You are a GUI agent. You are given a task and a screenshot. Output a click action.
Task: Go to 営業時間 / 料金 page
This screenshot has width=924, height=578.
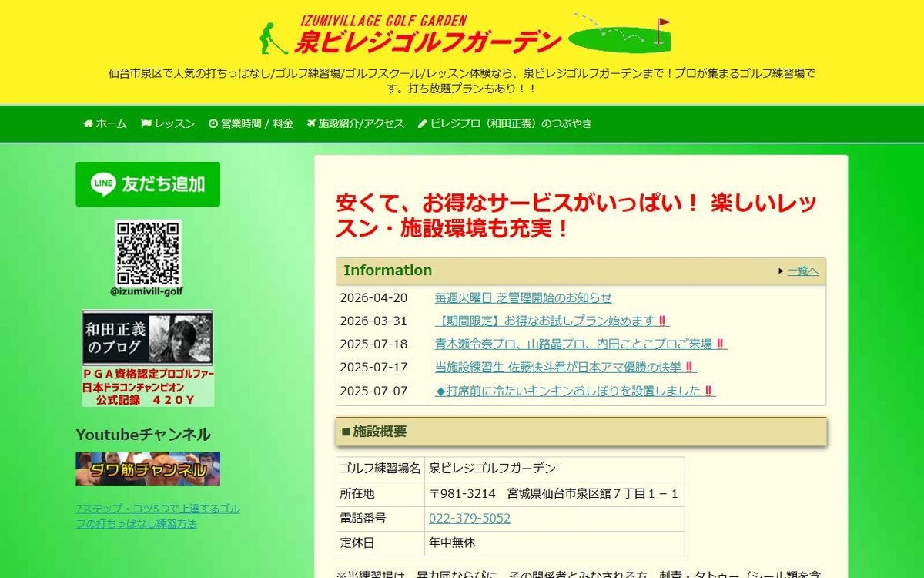tap(251, 123)
